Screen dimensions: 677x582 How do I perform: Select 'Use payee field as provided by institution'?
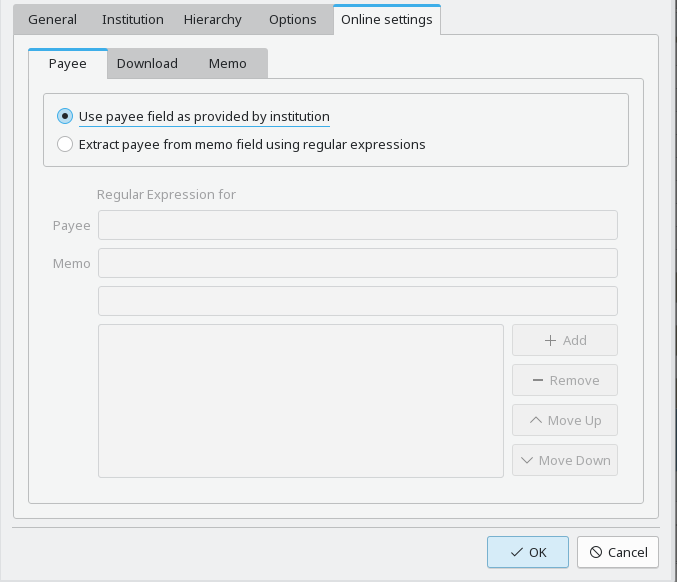tap(65, 116)
